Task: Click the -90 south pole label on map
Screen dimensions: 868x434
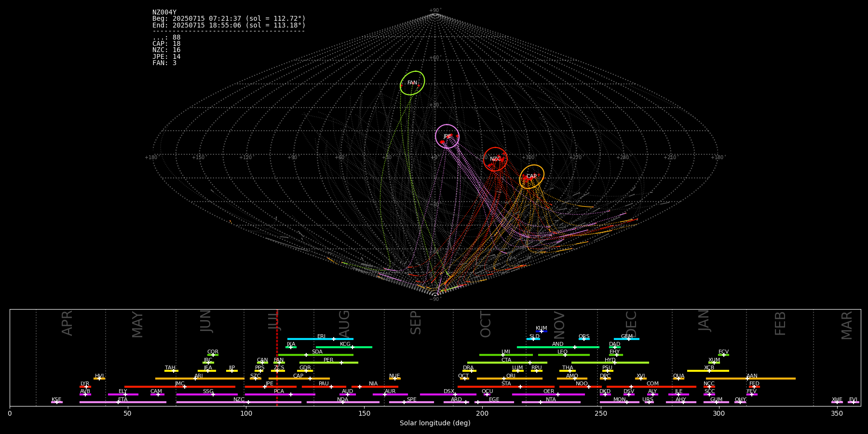Action: tap(434, 299)
